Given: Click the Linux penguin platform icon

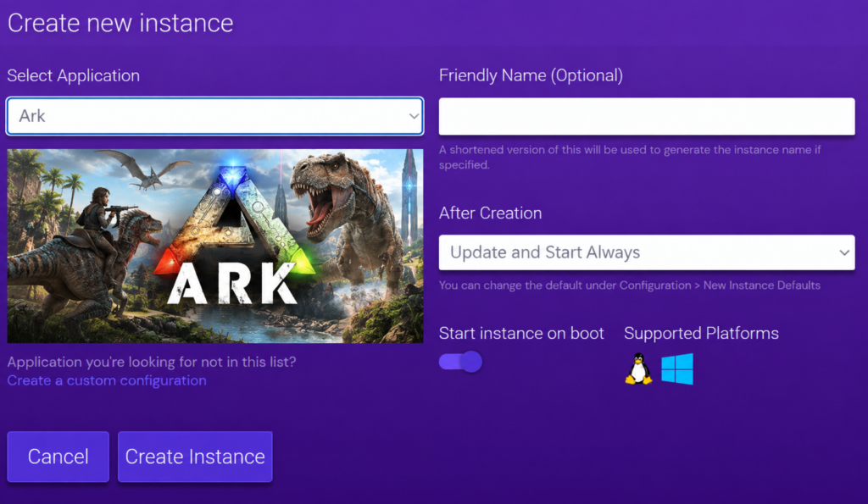Looking at the screenshot, I should coord(638,369).
